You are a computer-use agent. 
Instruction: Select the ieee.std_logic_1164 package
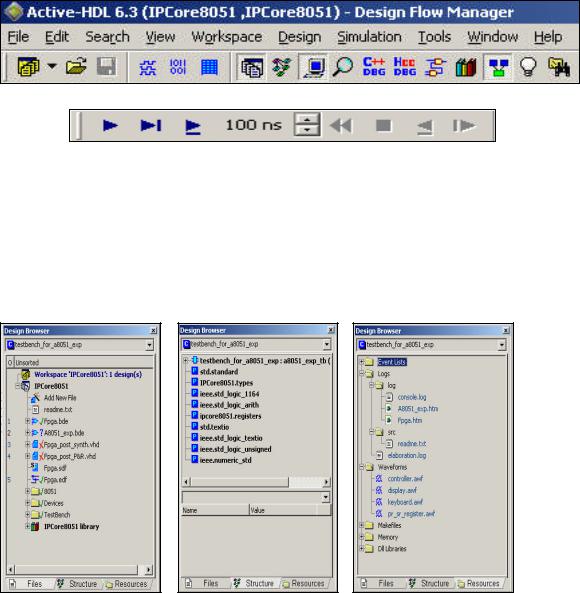(230, 394)
